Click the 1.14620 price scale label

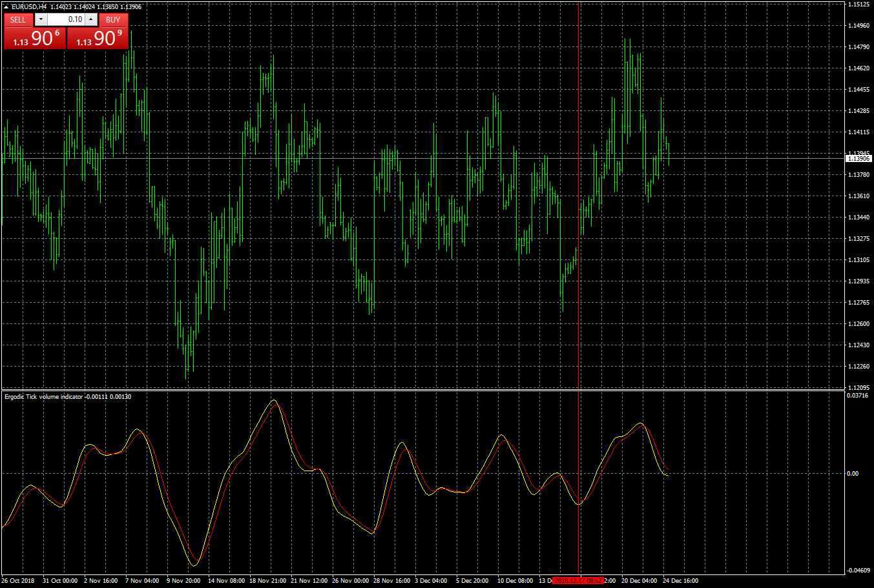[858, 68]
